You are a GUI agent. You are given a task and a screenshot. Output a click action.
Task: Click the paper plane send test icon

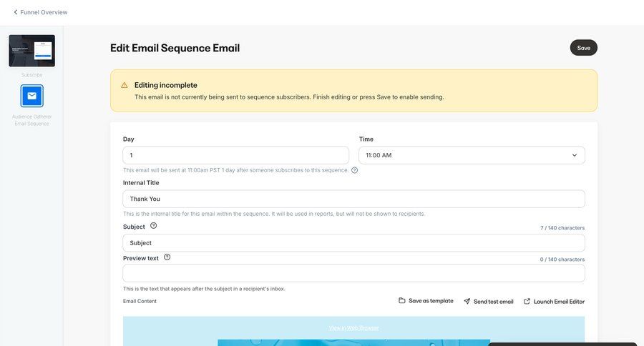[467, 301]
